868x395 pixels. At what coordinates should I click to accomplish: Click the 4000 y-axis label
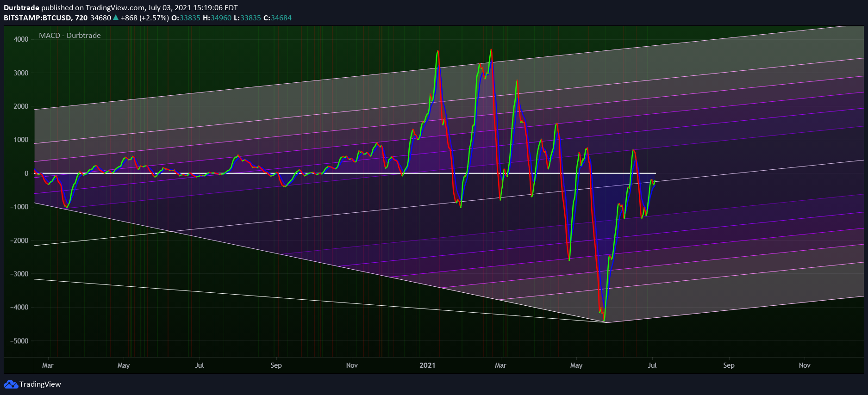click(21, 39)
